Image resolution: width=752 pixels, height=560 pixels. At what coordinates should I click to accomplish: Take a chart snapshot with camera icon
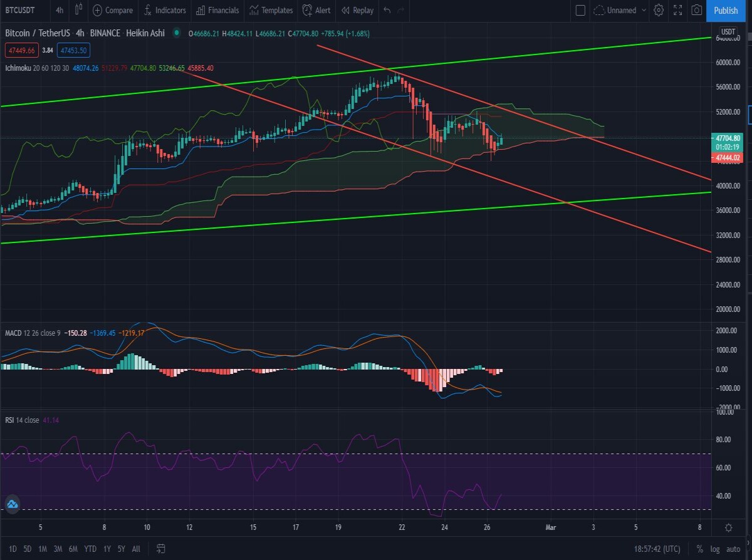(696, 10)
